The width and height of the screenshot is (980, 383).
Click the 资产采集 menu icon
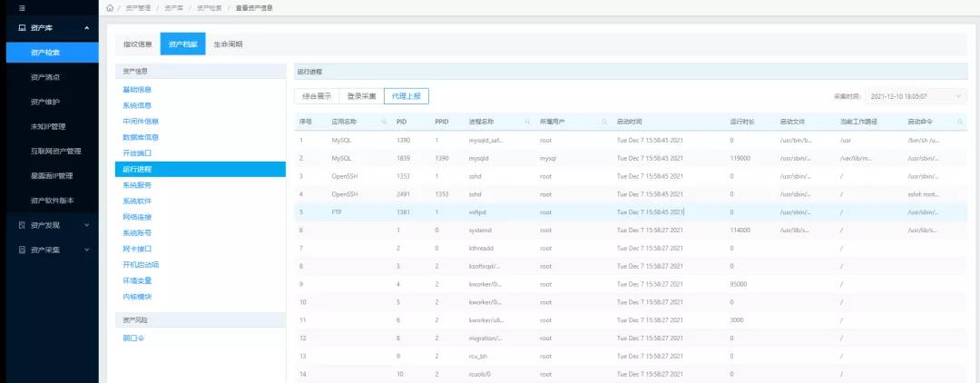pos(22,250)
